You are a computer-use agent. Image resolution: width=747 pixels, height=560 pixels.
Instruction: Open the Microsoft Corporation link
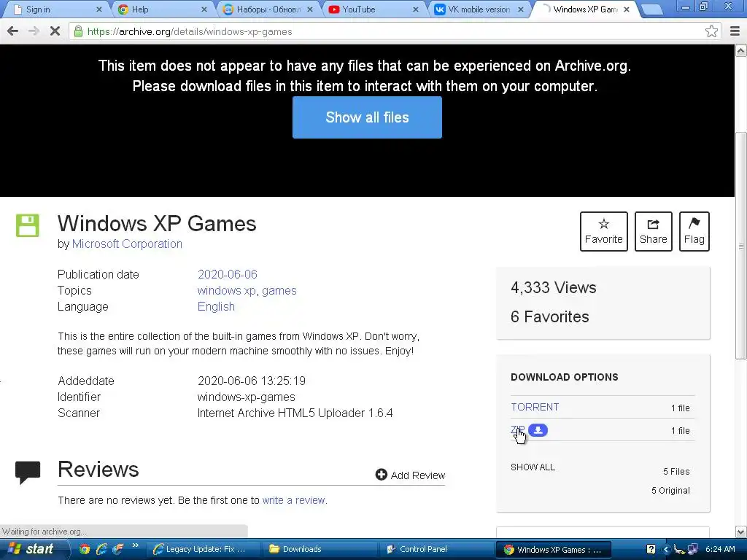(127, 244)
